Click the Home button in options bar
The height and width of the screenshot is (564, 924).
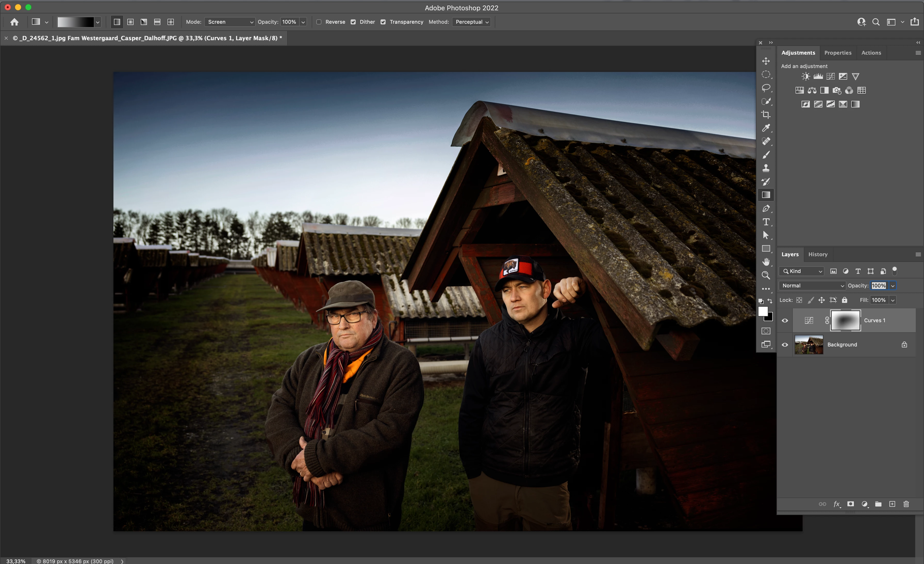tap(14, 22)
